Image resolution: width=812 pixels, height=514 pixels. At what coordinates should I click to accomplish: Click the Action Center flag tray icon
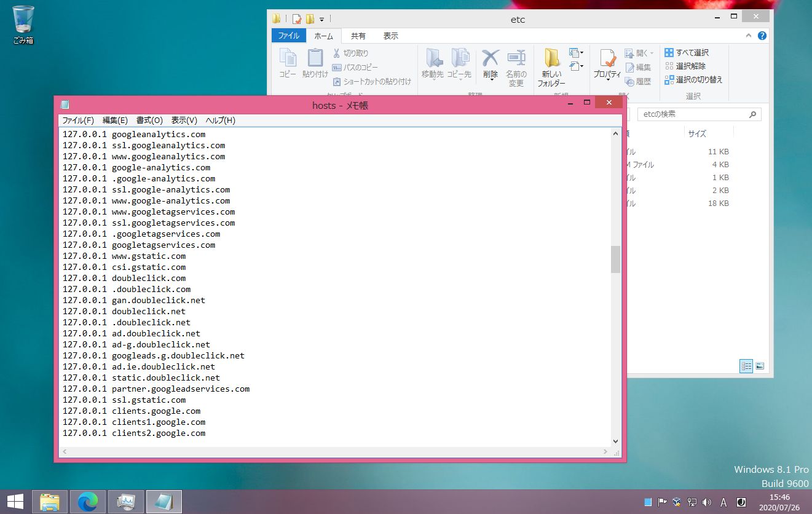663,502
